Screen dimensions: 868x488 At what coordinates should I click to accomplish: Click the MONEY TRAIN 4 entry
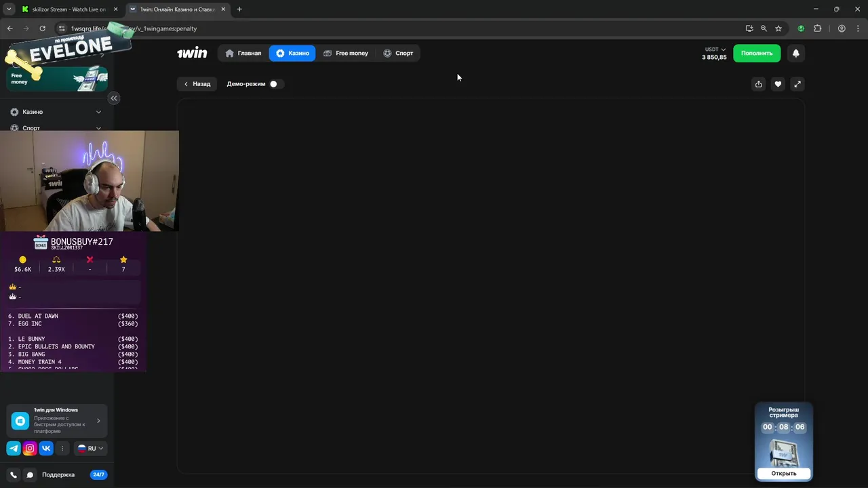73,362
